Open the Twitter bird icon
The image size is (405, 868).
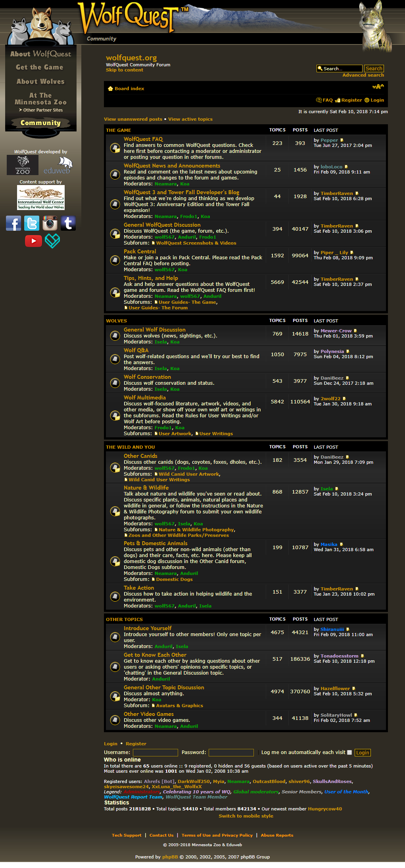point(32,223)
